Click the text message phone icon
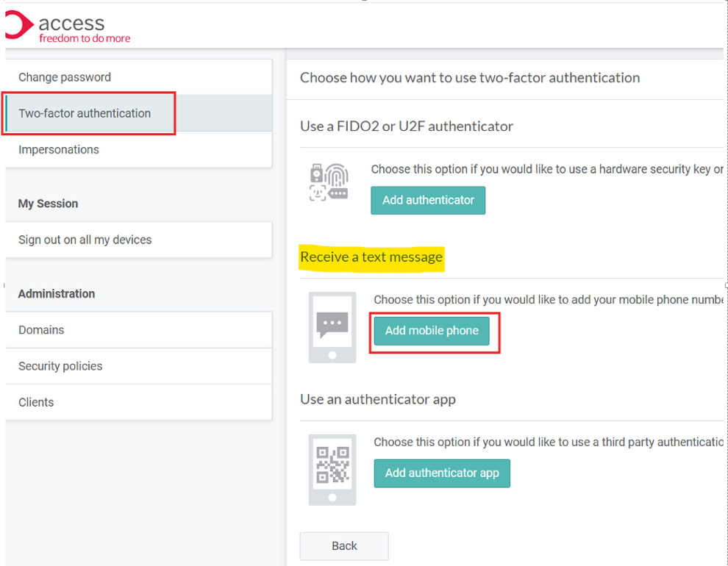The width and height of the screenshot is (728, 566). pos(332,327)
